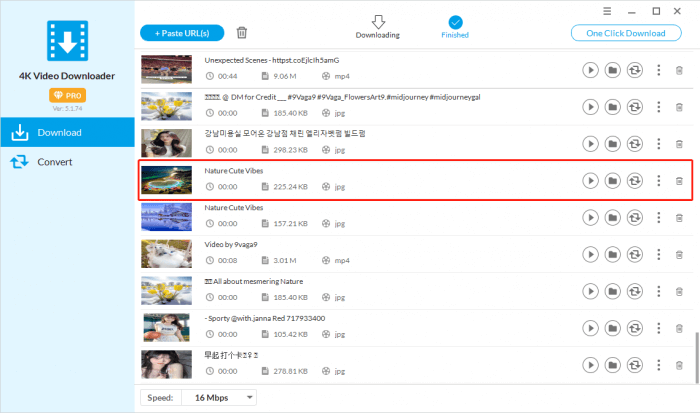Click convert icon for All about mesmering Nature

point(634,292)
